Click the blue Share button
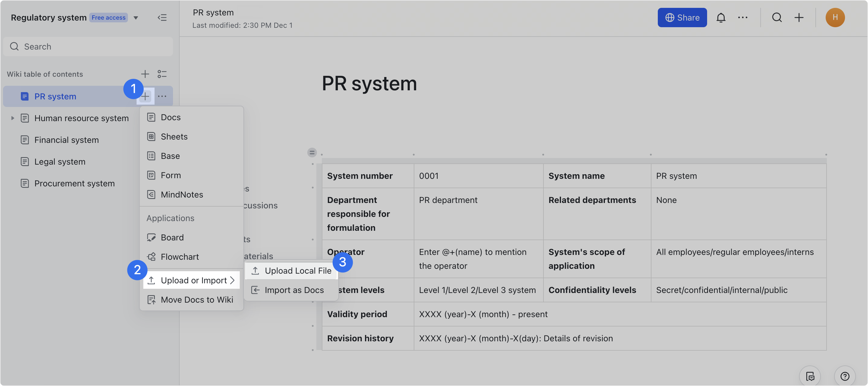 click(682, 18)
